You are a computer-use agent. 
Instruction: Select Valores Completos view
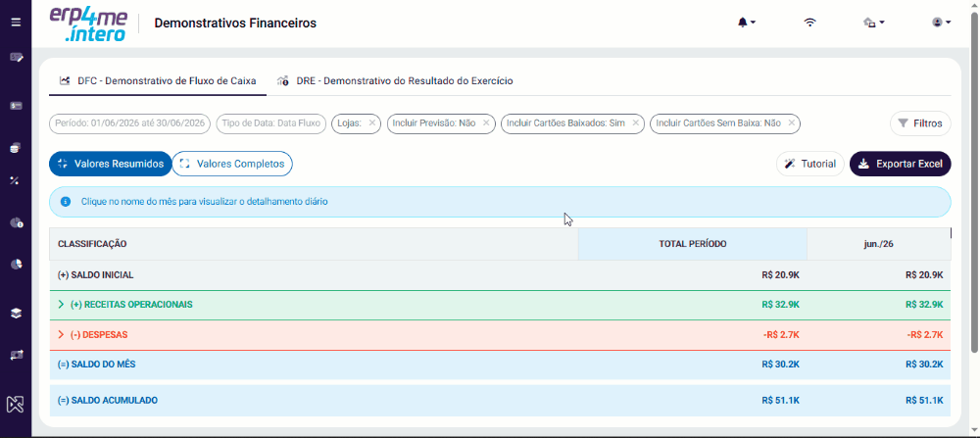click(232, 164)
